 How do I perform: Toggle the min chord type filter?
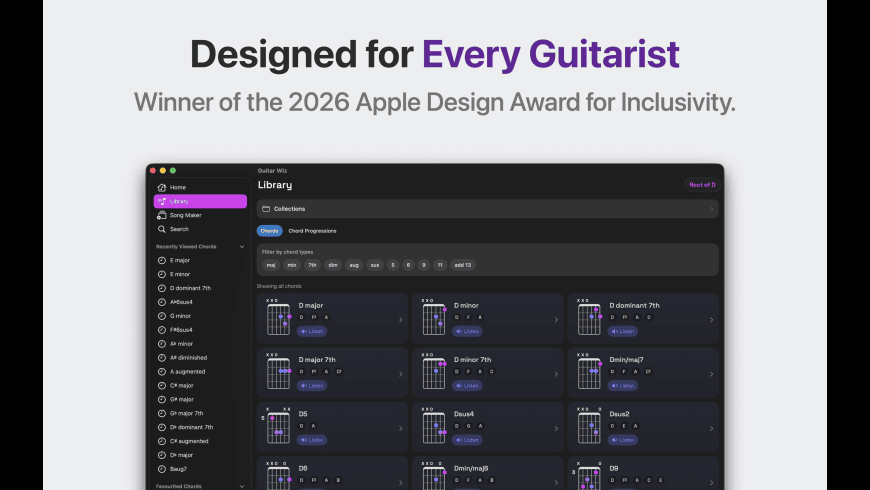click(x=292, y=265)
